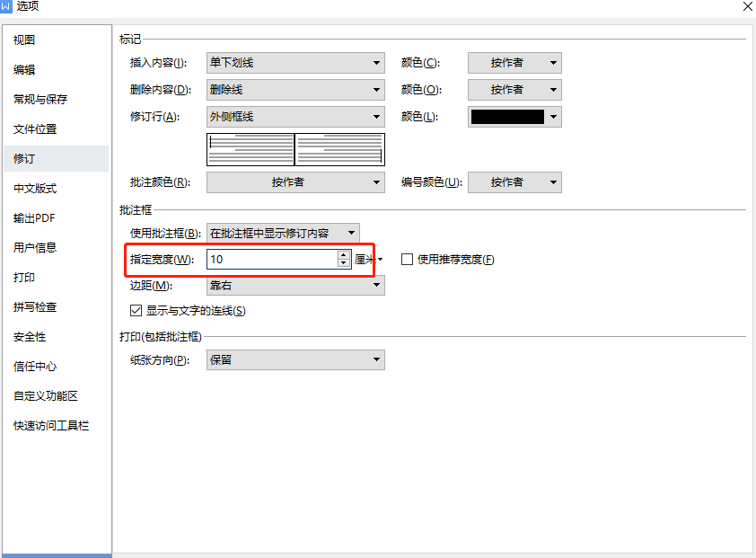Open the 修订行 dropdown showing 外侧框线

click(294, 118)
